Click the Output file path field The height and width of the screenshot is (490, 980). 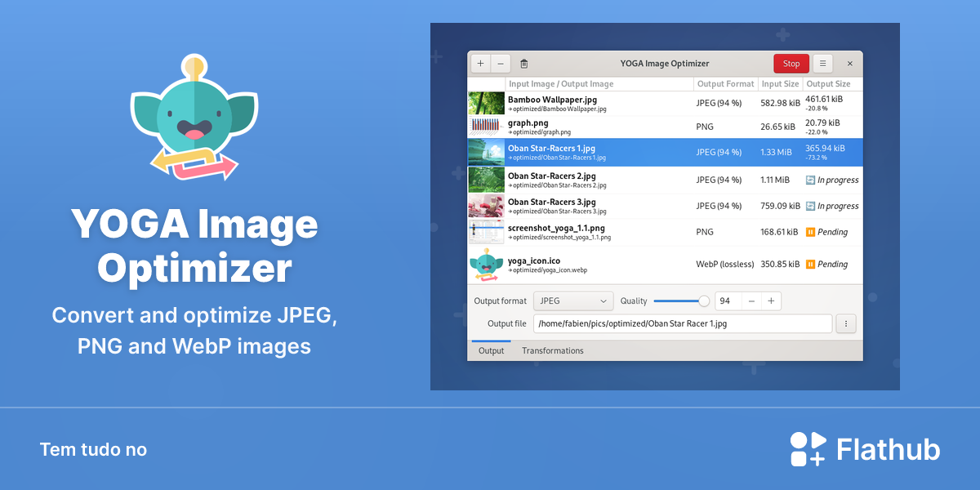(x=683, y=323)
